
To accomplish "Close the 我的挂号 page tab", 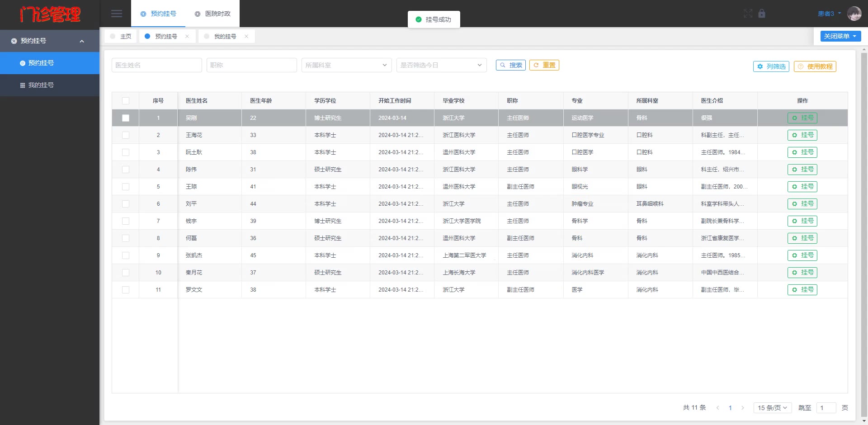I will (x=246, y=37).
